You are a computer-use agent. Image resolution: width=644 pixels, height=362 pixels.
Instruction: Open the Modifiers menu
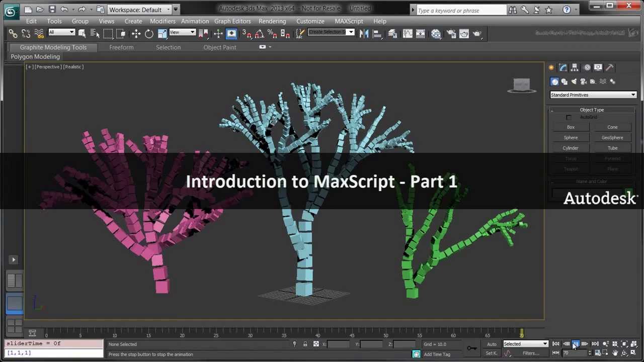pyautogui.click(x=163, y=21)
